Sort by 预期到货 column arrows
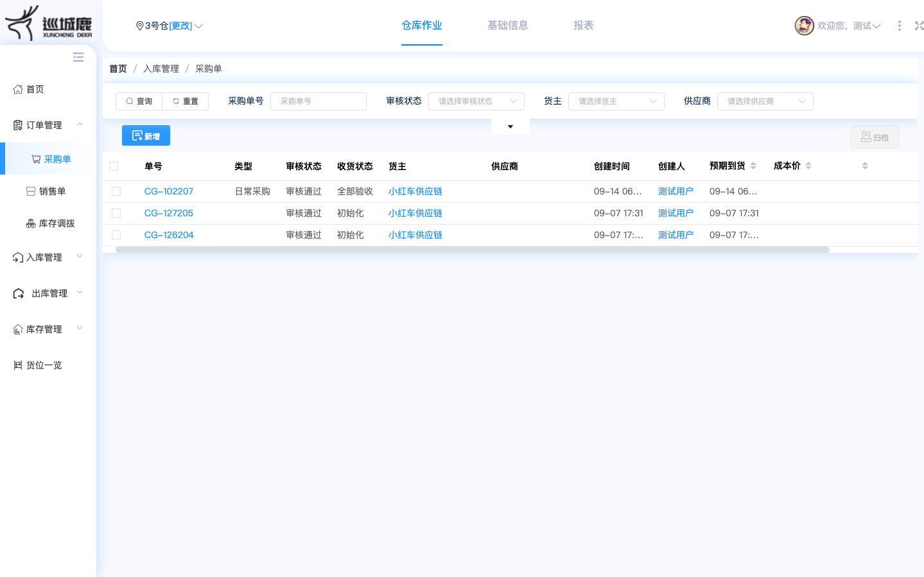Image resolution: width=924 pixels, height=577 pixels. click(x=753, y=166)
